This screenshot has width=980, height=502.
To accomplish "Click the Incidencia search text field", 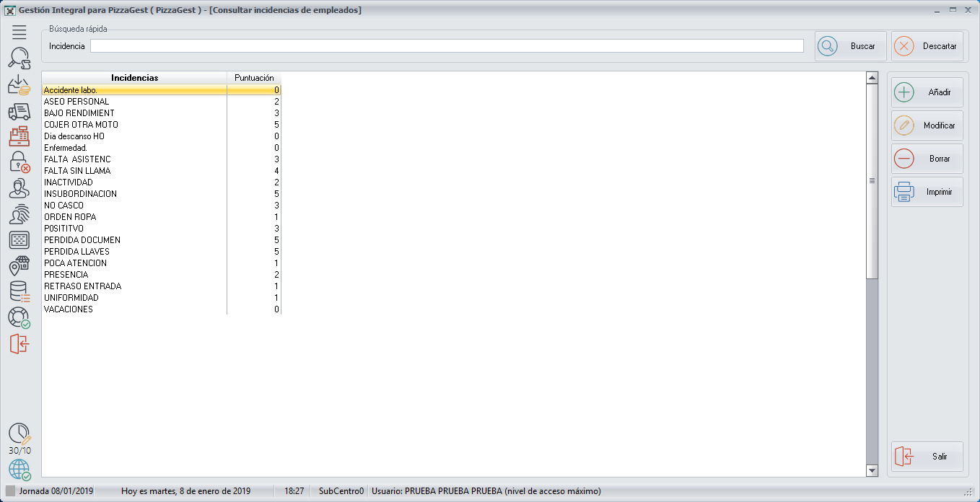I will tap(446, 46).
